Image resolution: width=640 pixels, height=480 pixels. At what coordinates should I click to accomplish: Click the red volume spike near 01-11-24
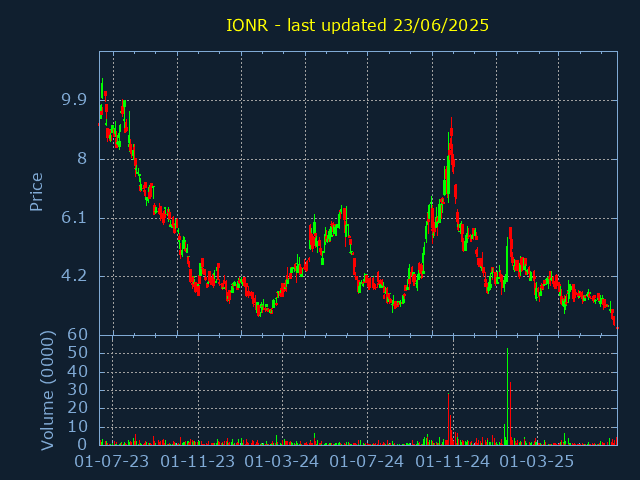[449, 420]
